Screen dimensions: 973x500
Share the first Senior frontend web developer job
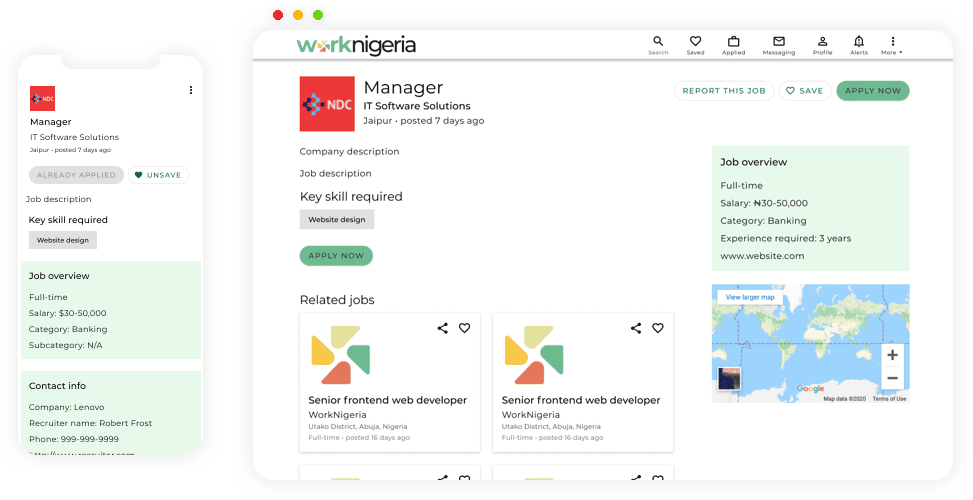coord(443,328)
